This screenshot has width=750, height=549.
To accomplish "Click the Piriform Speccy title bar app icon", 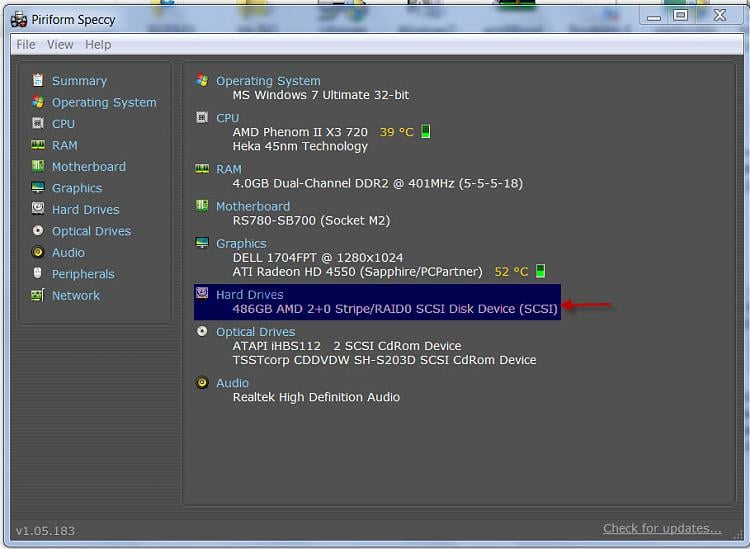I will (19, 20).
